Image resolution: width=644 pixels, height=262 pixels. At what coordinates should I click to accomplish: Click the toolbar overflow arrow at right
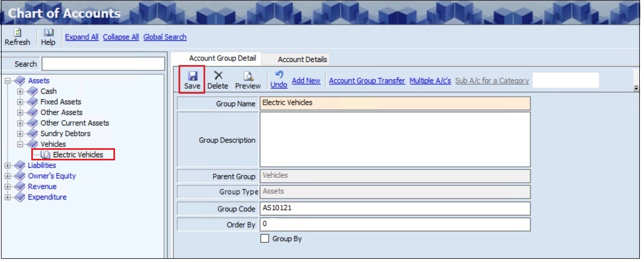636,88
